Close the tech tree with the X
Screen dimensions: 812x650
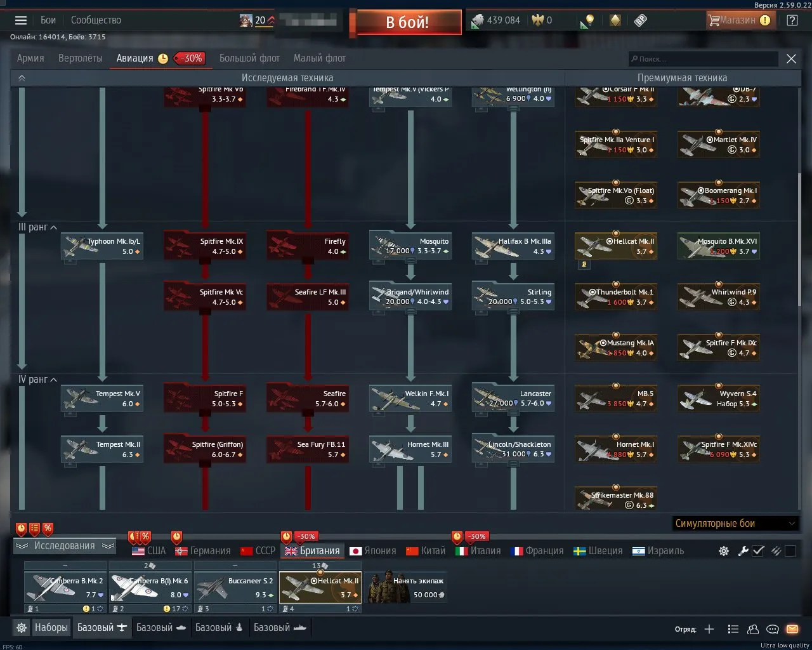[x=791, y=59]
